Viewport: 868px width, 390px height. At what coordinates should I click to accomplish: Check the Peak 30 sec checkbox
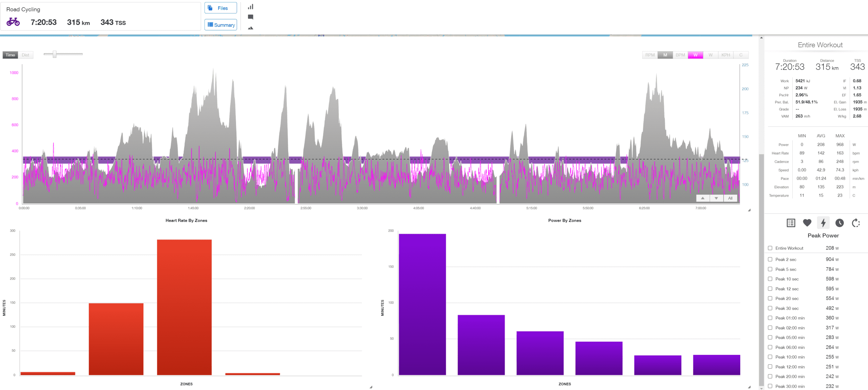770,308
